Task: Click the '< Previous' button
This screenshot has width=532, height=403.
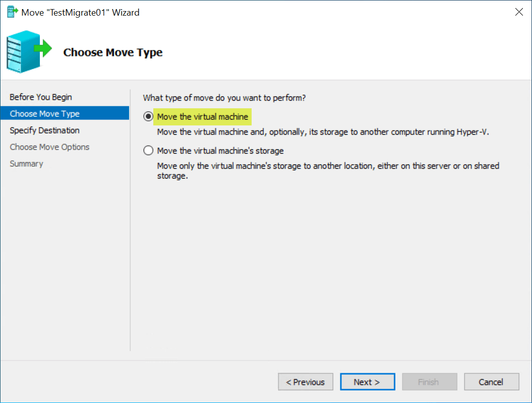Action: tap(306, 382)
